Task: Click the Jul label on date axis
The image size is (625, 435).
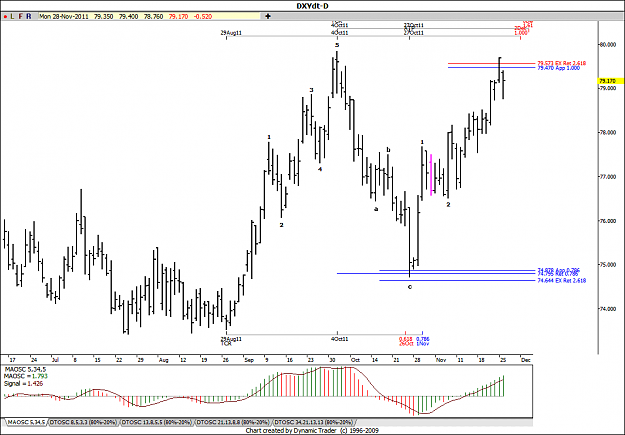Action: click(55, 360)
